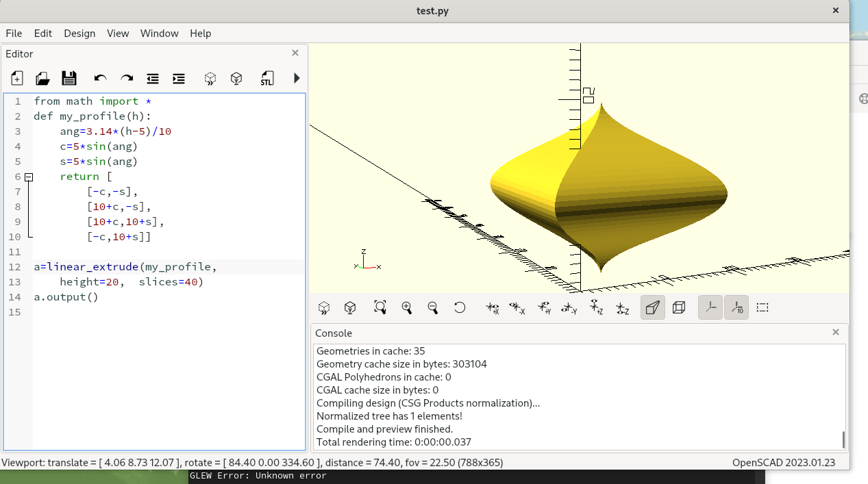Click the Render icon in the editor toolbar

pyautogui.click(x=236, y=79)
